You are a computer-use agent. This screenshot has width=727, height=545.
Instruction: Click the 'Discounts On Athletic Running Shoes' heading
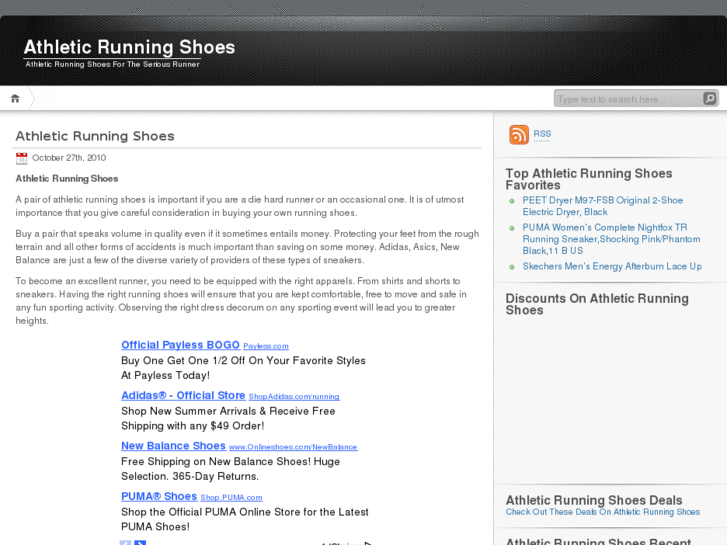[x=597, y=304]
